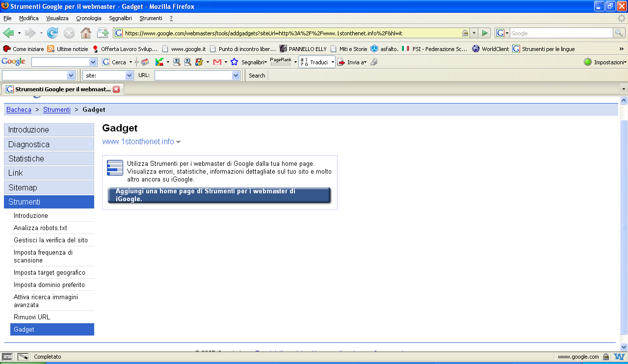
Task: Open the Strumenti menu in the menu bar
Action: click(x=151, y=18)
